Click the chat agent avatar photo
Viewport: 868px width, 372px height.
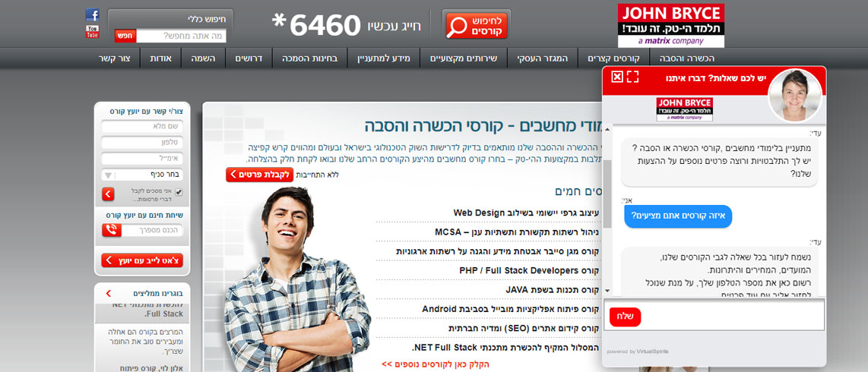click(794, 95)
